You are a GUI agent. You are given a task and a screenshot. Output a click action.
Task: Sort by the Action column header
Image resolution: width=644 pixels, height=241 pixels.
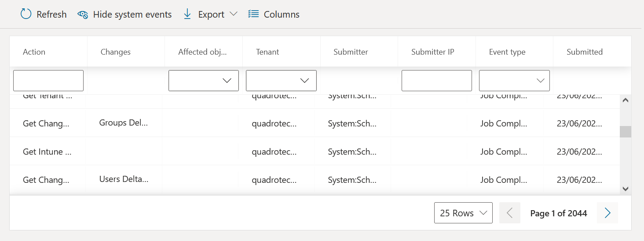34,52
